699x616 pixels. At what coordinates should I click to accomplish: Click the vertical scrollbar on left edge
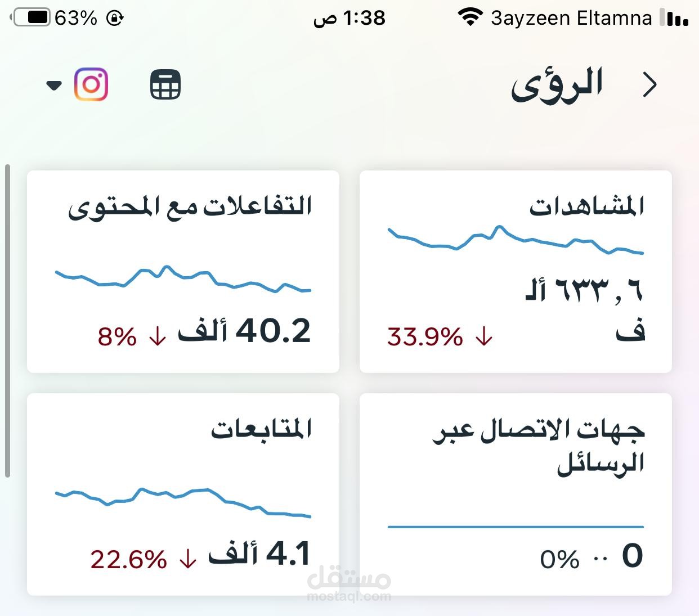[x=7, y=321]
